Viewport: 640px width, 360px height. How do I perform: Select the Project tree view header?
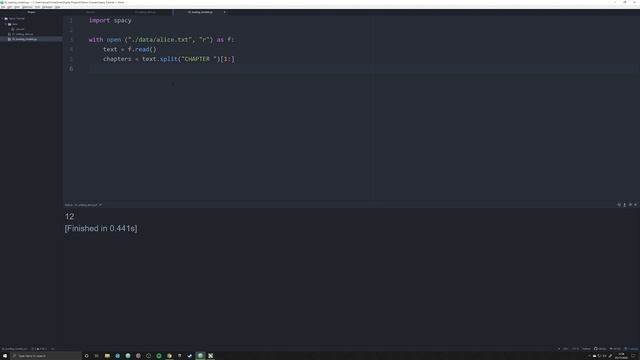(x=31, y=12)
